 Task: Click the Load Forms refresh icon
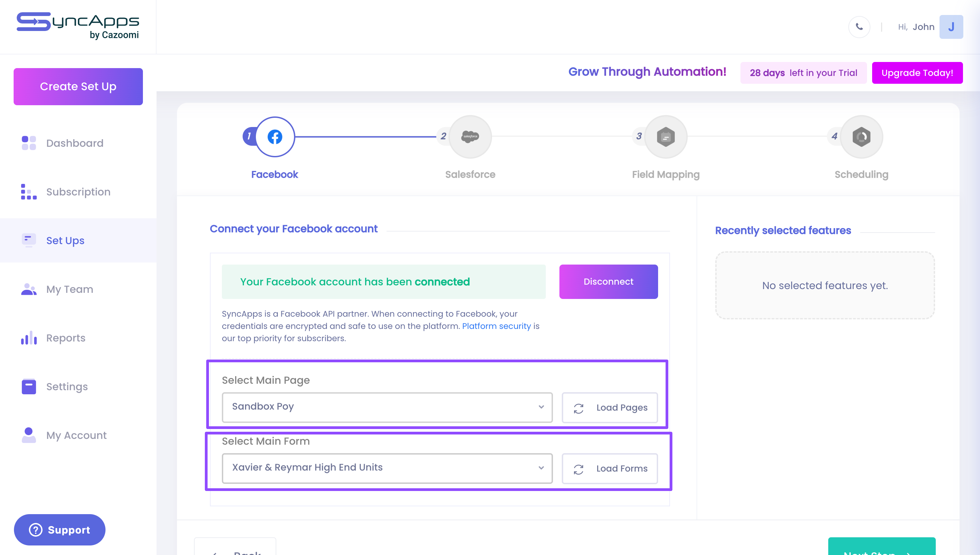pyautogui.click(x=578, y=469)
